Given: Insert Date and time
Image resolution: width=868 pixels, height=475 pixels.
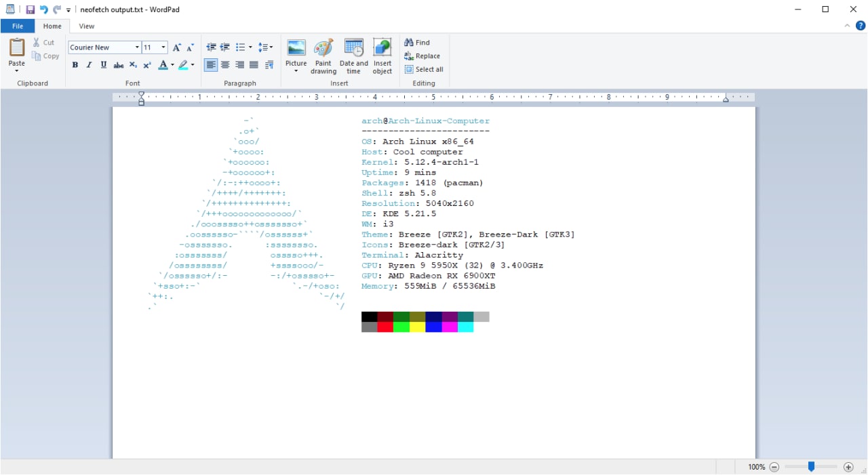Looking at the screenshot, I should pos(354,56).
